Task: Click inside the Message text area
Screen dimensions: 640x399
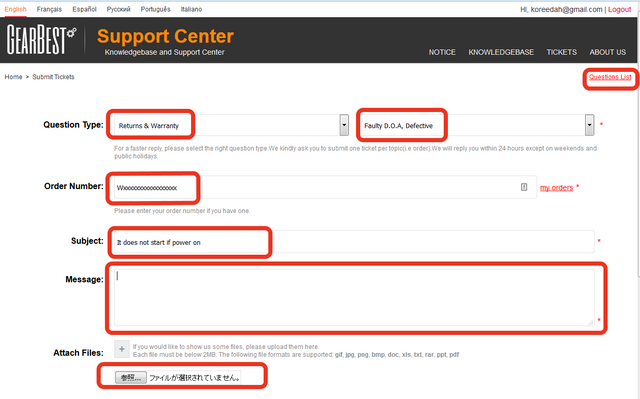Action: point(354,297)
